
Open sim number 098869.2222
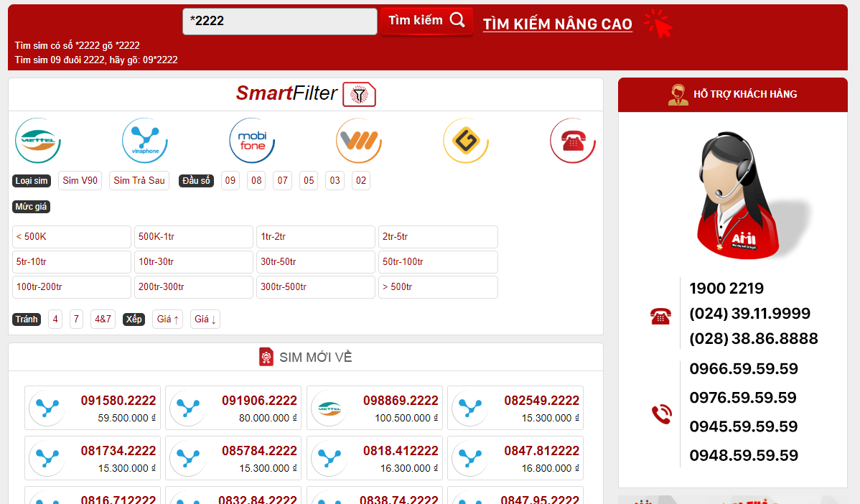coord(401,401)
